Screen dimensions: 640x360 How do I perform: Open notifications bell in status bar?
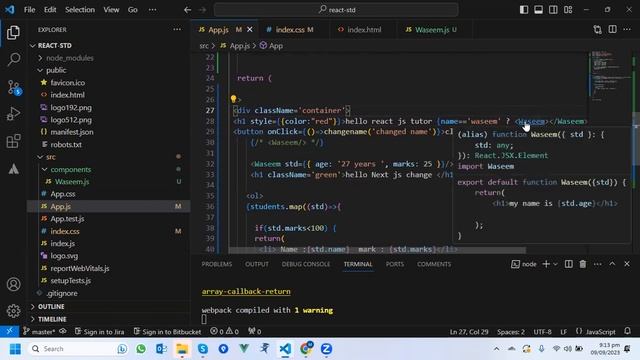(x=627, y=331)
